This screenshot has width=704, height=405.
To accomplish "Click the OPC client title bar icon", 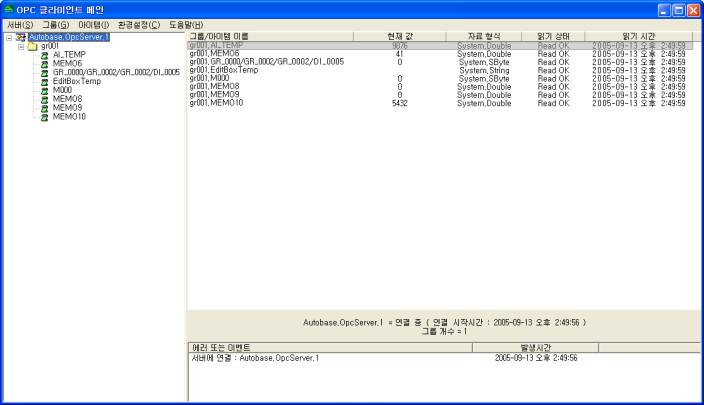I will (9, 9).
